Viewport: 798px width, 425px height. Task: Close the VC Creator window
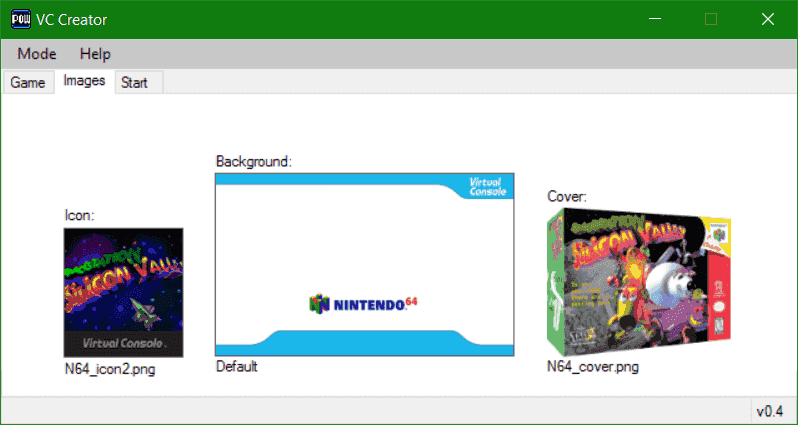pyautogui.click(x=767, y=19)
